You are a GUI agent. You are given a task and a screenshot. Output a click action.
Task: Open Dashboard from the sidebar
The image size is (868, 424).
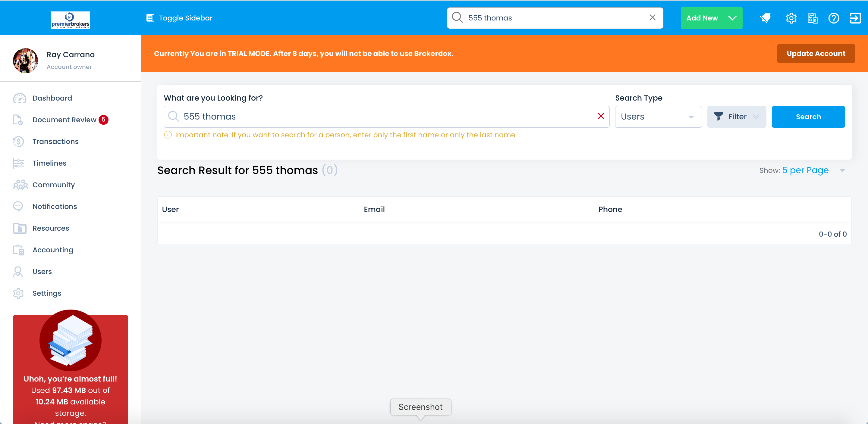point(52,98)
